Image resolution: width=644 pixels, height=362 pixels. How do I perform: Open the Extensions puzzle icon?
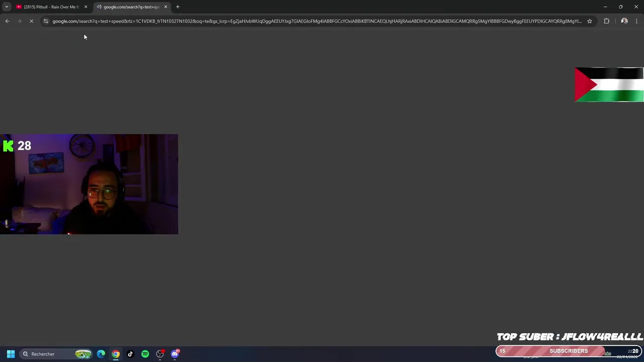click(606, 21)
